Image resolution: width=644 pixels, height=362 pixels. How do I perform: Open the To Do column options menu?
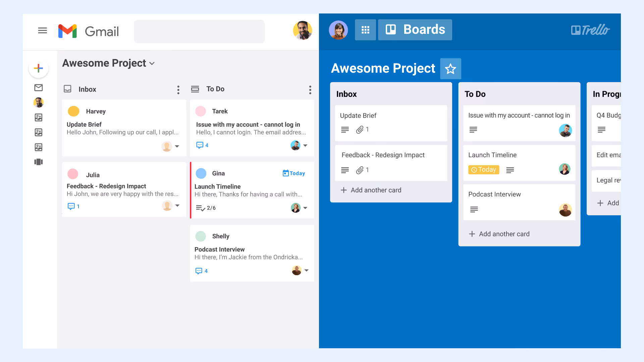pyautogui.click(x=310, y=89)
